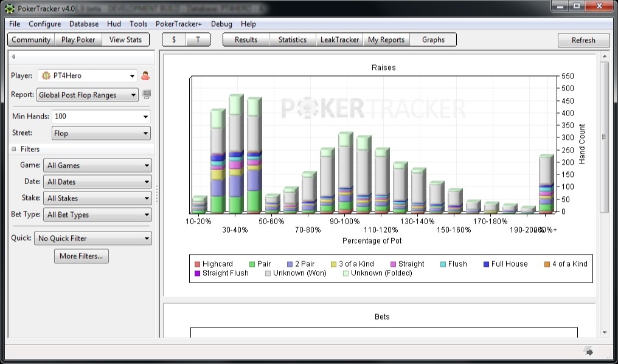Open the Database menu

(84, 24)
